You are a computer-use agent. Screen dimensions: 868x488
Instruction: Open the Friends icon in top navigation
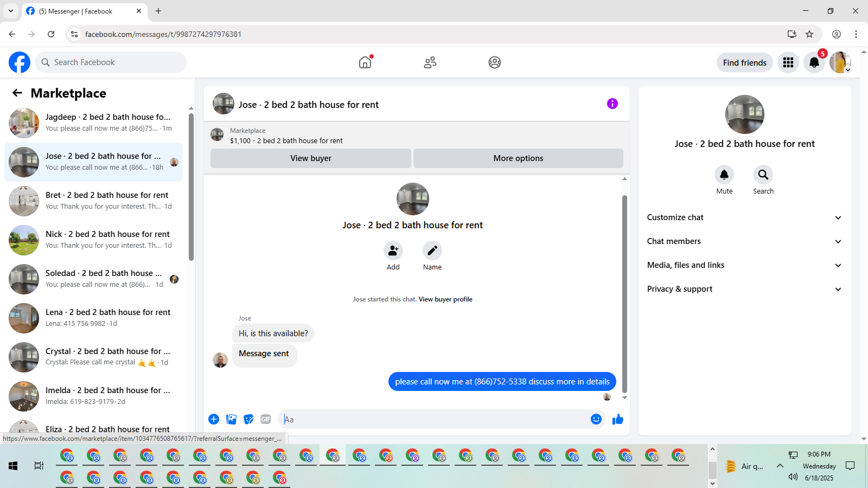coord(430,62)
